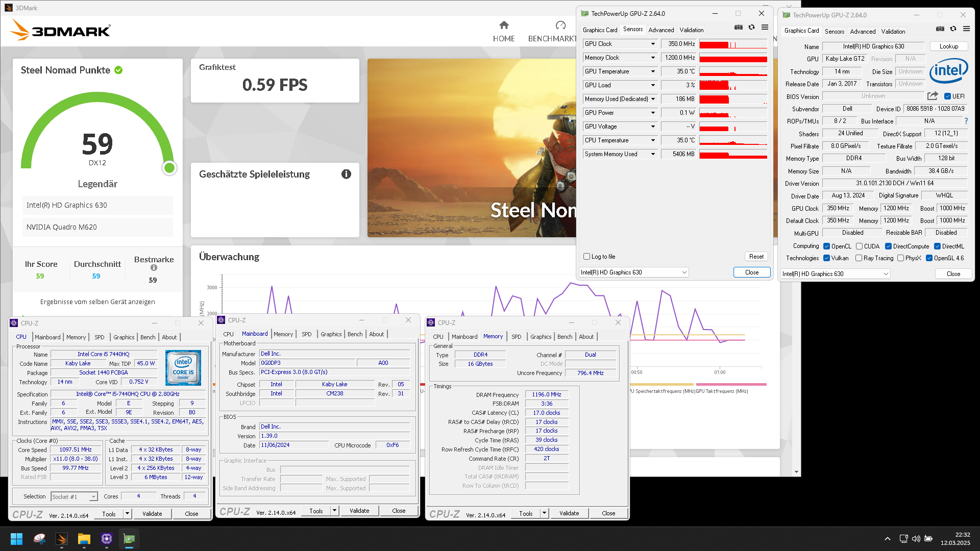Toggle the UEFI checkbox in GPU-Z
This screenshot has height=551, width=980.
click(x=947, y=96)
